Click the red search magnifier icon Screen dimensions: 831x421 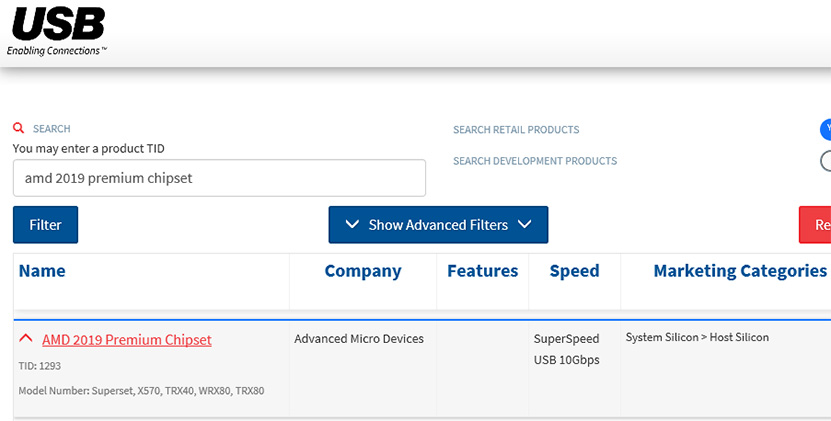coord(19,128)
